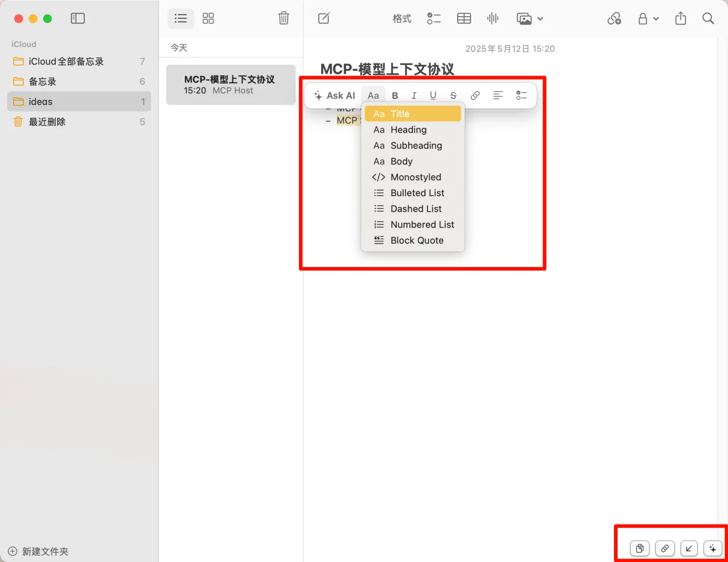Create a new note with compose icon
The width and height of the screenshot is (728, 562).
click(324, 19)
